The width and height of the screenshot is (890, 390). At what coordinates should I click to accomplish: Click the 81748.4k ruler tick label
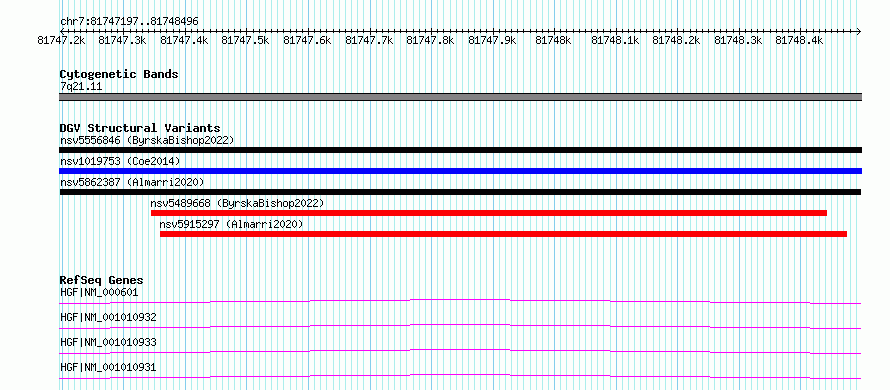[800, 40]
